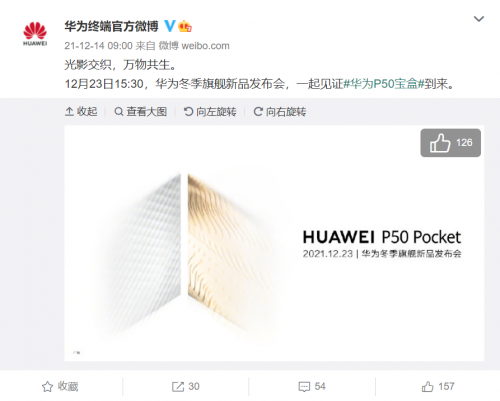Rotate image left with 向左旋转

click(x=210, y=111)
